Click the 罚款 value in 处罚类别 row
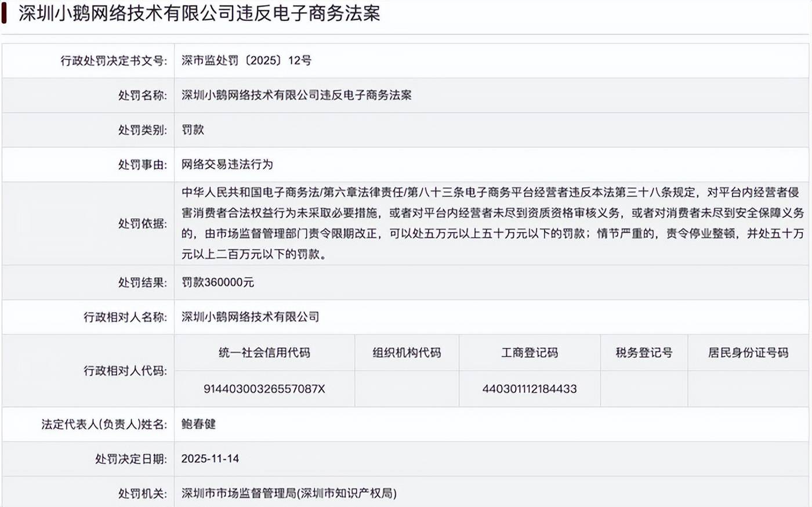Viewport: 812px width, 507px height. pos(193,130)
